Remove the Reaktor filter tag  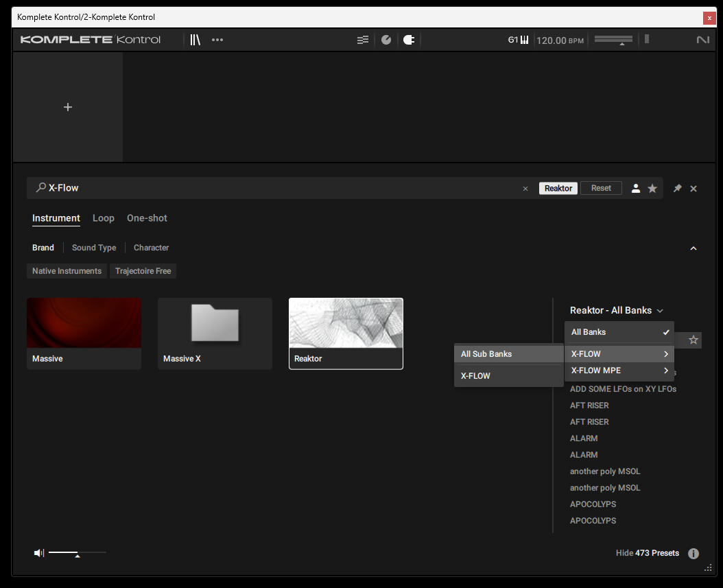click(558, 188)
